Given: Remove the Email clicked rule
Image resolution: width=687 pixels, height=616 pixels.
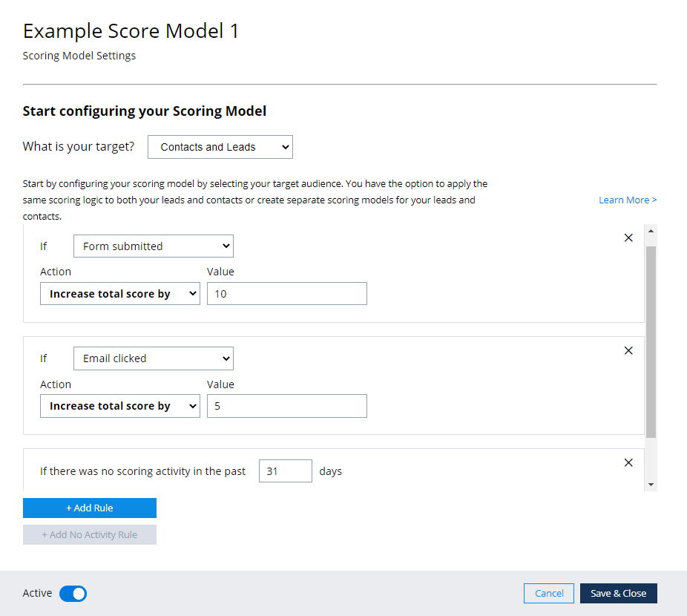Looking at the screenshot, I should coord(628,350).
